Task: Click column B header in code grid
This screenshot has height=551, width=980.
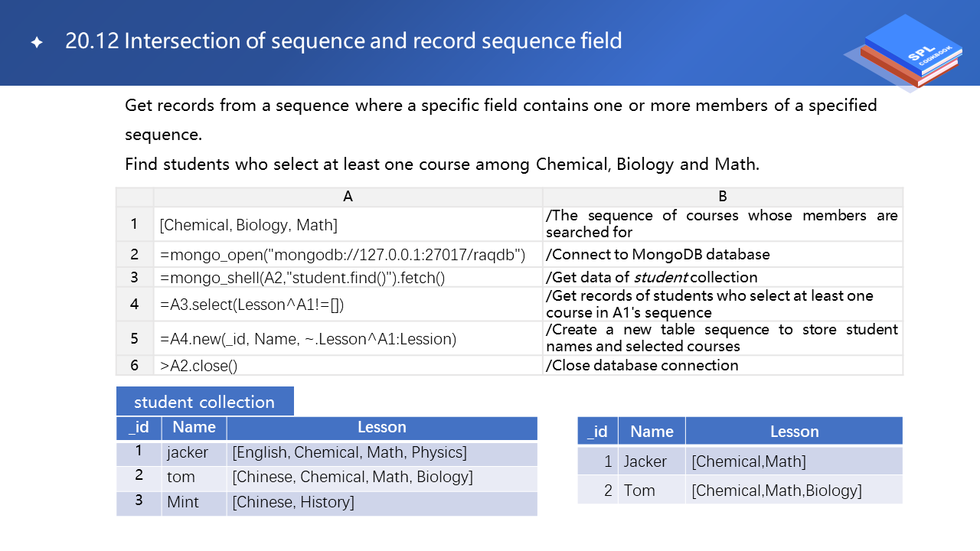Action: [x=722, y=197]
